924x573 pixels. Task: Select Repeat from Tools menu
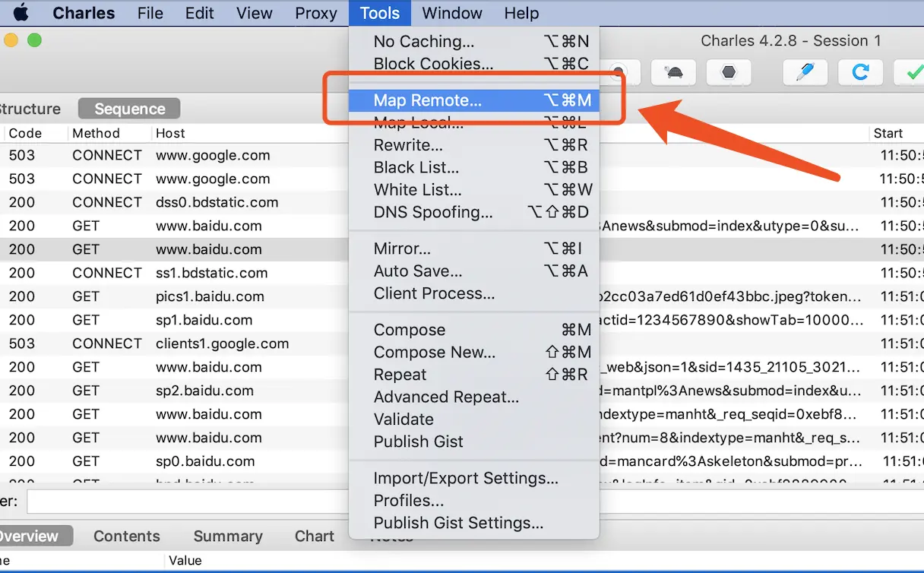(x=474, y=375)
